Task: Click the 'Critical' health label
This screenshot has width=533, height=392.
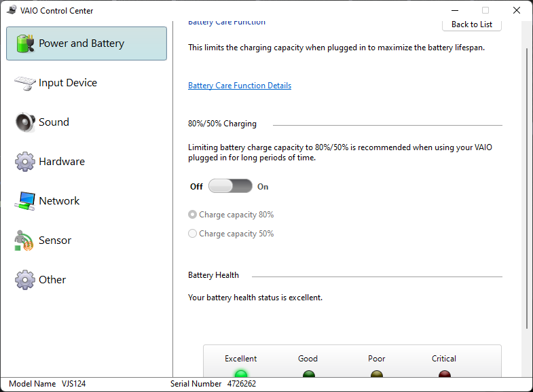Action: (444, 359)
